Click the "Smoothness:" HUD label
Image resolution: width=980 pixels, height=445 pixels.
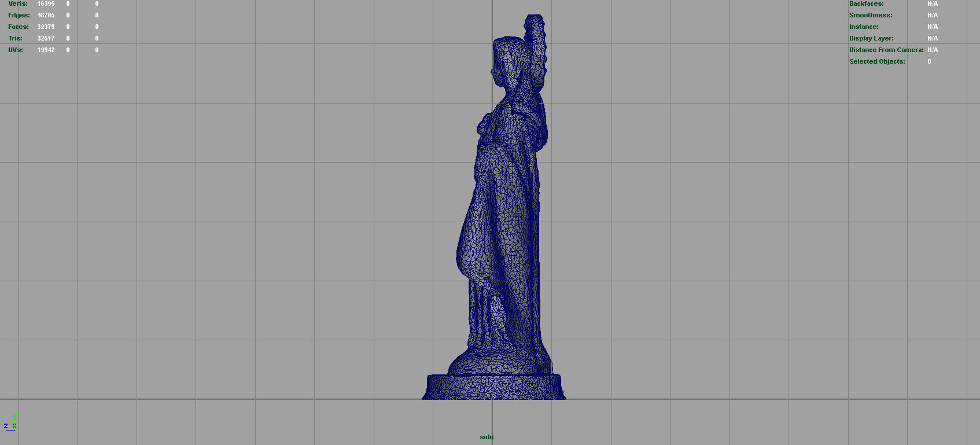[871, 15]
